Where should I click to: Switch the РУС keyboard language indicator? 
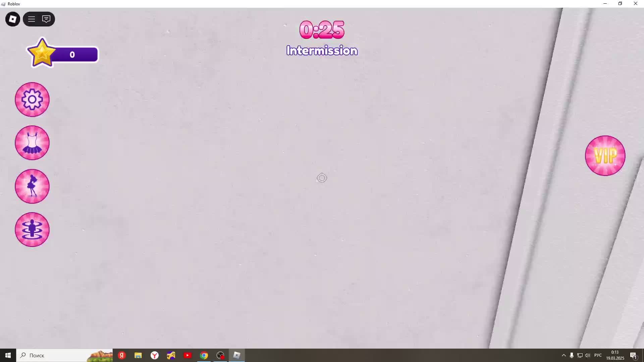598,355
